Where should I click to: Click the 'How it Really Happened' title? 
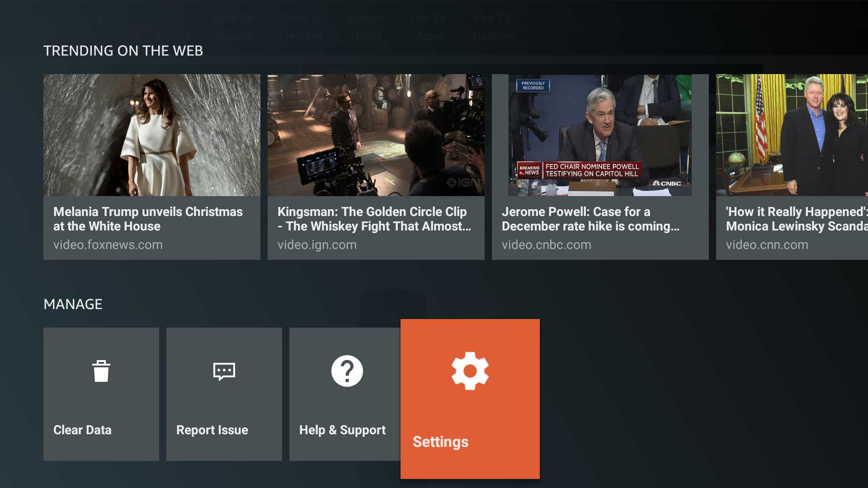797,219
